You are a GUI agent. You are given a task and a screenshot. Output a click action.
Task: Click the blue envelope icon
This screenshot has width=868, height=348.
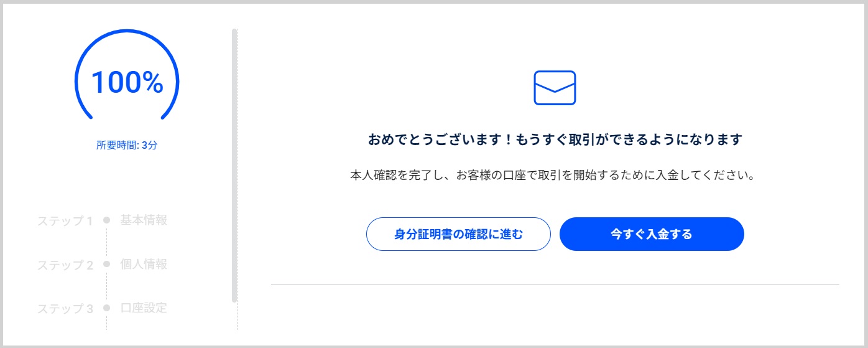pos(555,88)
